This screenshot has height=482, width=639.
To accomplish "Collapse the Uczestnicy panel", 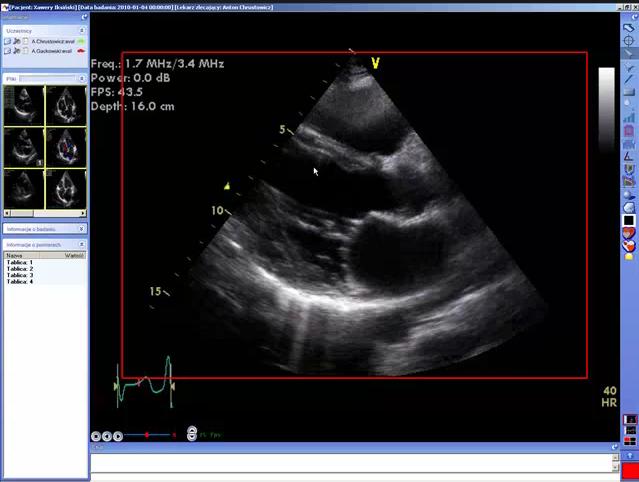I will point(81,31).
